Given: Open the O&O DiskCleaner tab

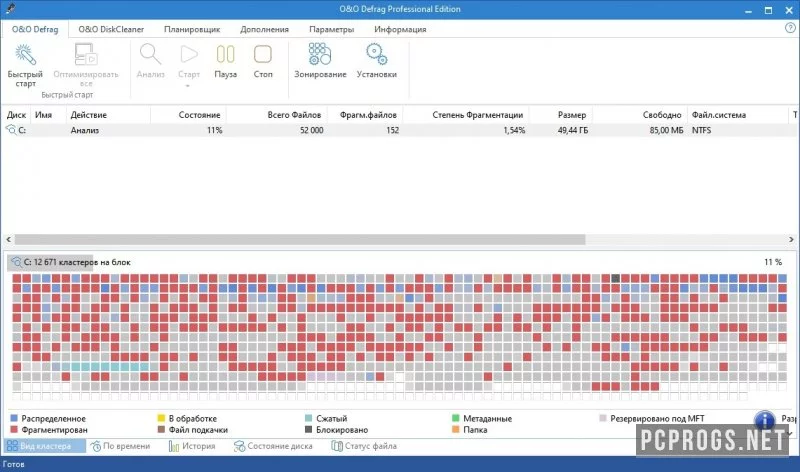Looking at the screenshot, I should [111, 29].
